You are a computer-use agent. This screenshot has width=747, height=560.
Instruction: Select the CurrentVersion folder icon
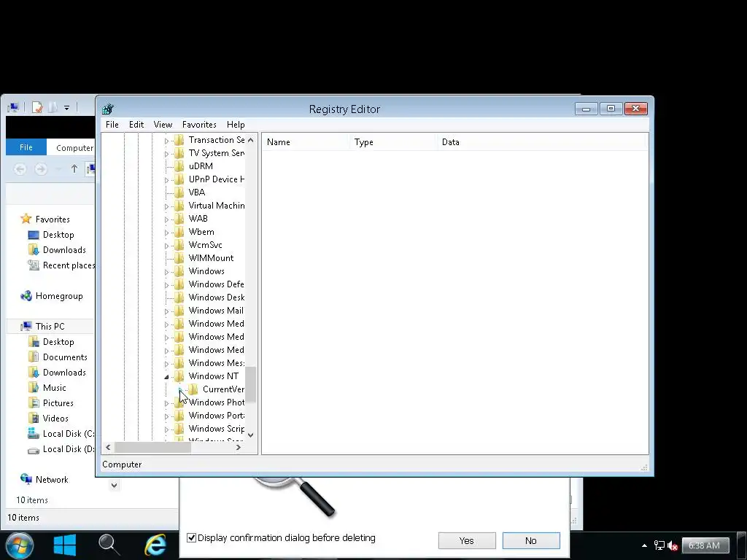193,389
